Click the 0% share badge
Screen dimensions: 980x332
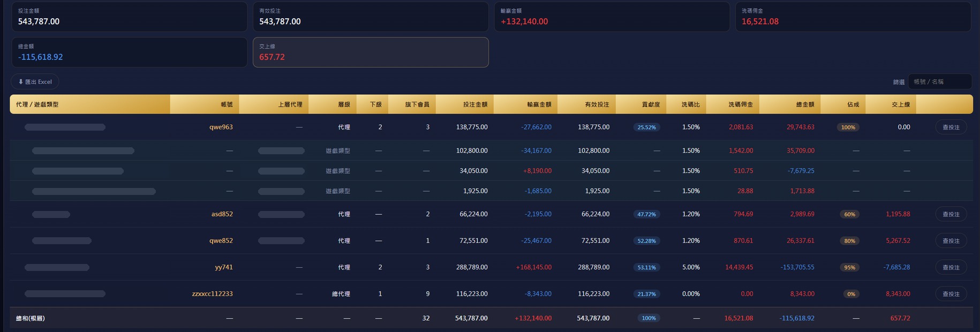tap(851, 294)
